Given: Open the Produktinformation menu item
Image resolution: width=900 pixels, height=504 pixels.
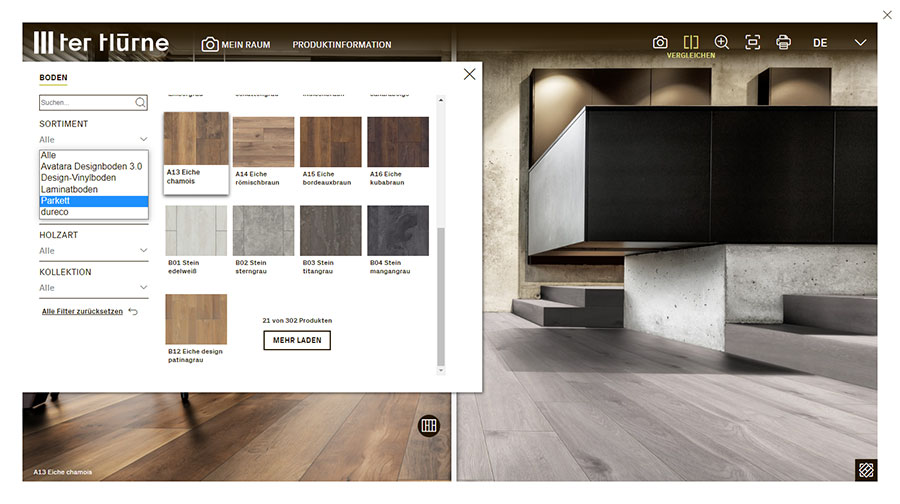Looking at the screenshot, I should pos(342,44).
